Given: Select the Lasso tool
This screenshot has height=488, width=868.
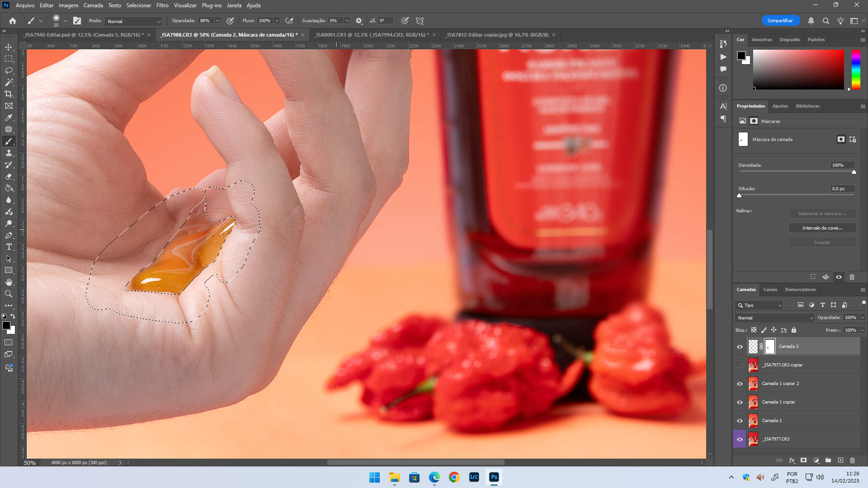Looking at the screenshot, I should pyautogui.click(x=9, y=71).
